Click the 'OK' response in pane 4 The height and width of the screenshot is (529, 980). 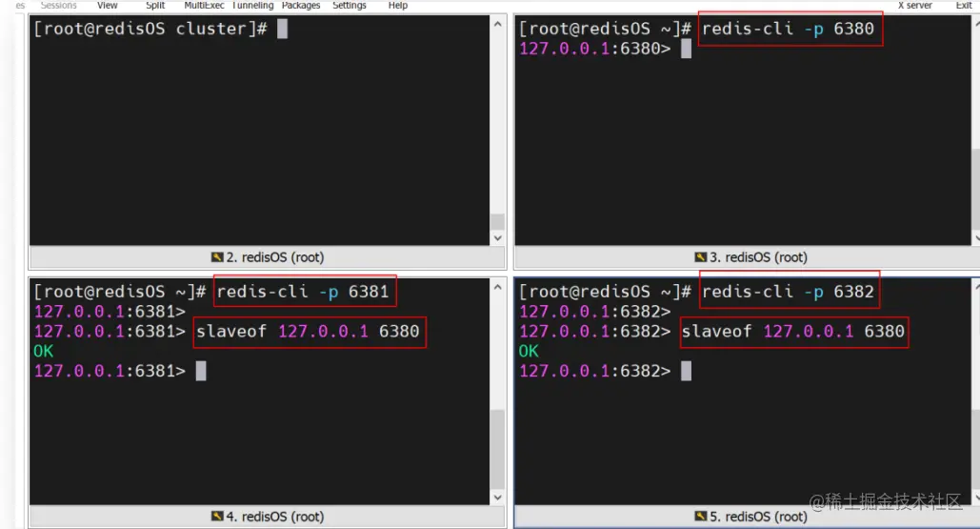point(43,352)
